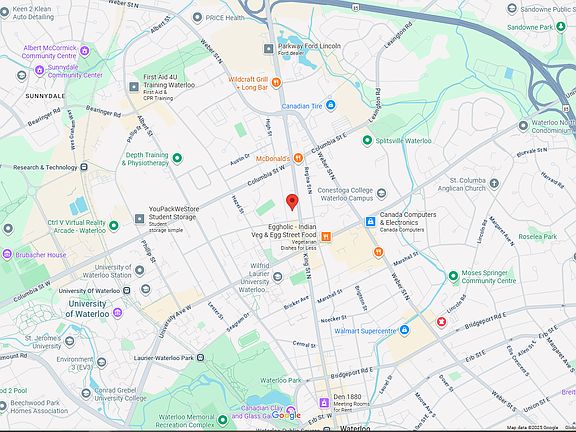
Task: Click the Google logo at map bottom
Action: 286,415
